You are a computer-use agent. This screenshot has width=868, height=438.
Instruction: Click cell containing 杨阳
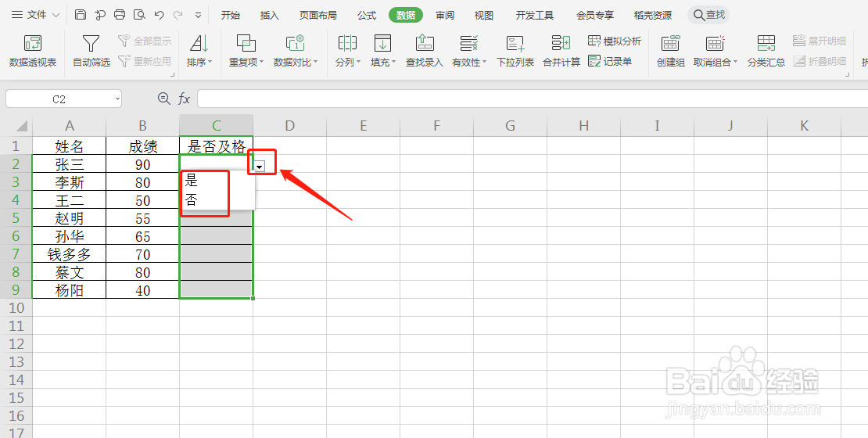click(69, 290)
